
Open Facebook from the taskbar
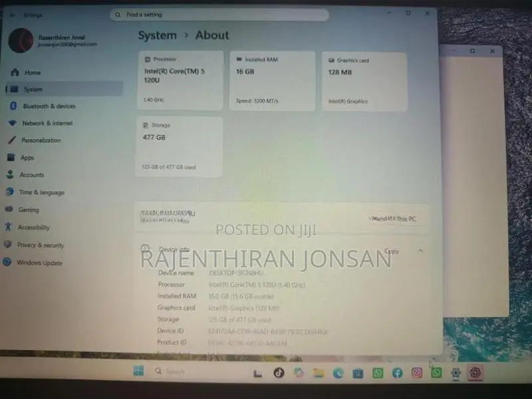[x=397, y=373]
